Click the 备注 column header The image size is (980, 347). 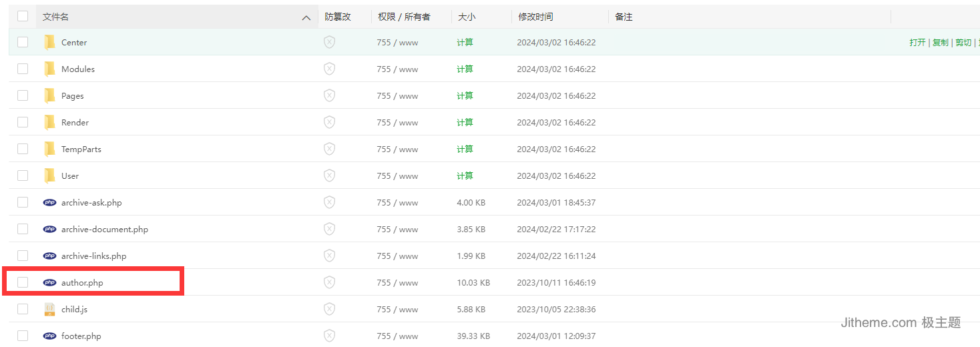click(x=624, y=17)
